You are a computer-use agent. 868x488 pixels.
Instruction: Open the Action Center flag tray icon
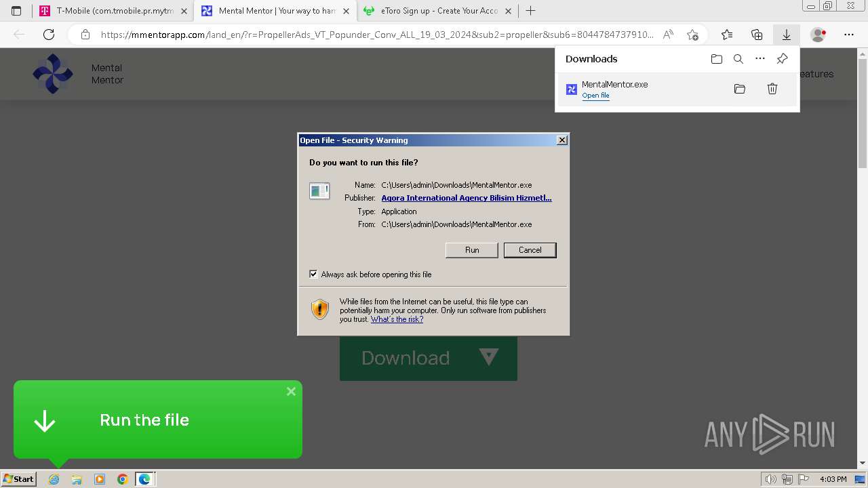804,479
